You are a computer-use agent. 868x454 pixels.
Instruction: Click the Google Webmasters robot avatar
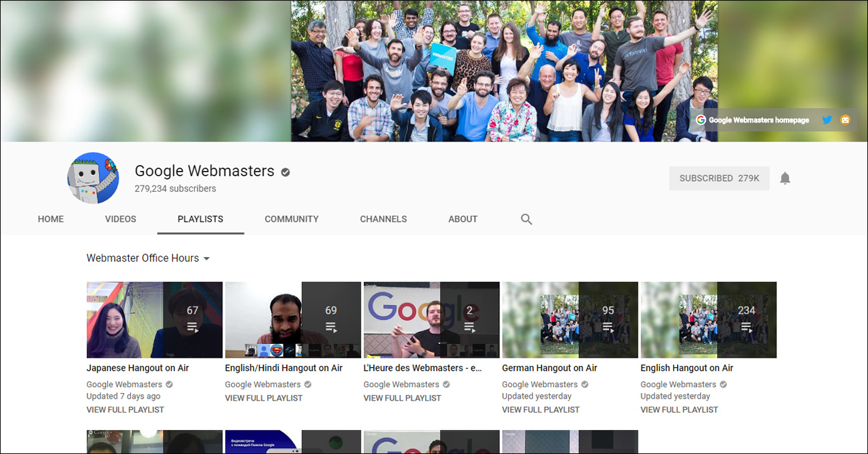click(93, 178)
